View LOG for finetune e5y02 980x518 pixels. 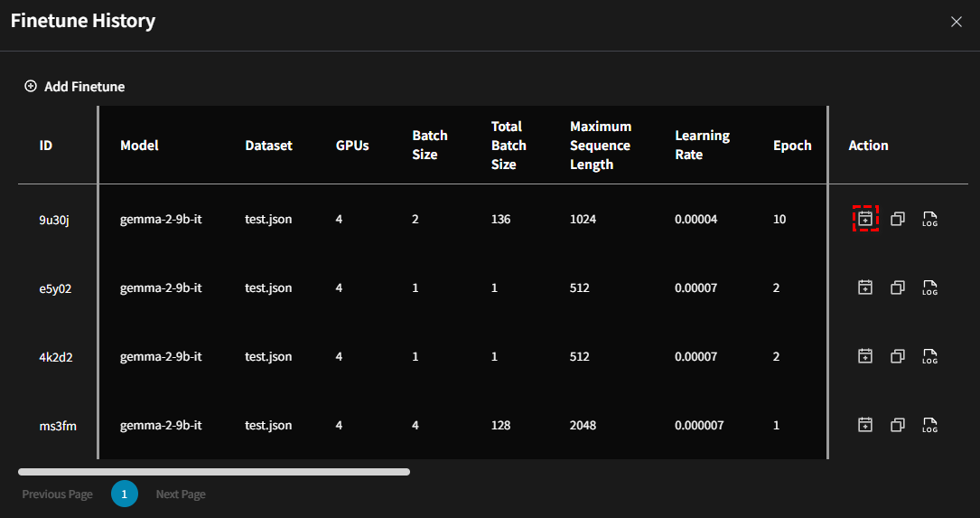pos(929,287)
